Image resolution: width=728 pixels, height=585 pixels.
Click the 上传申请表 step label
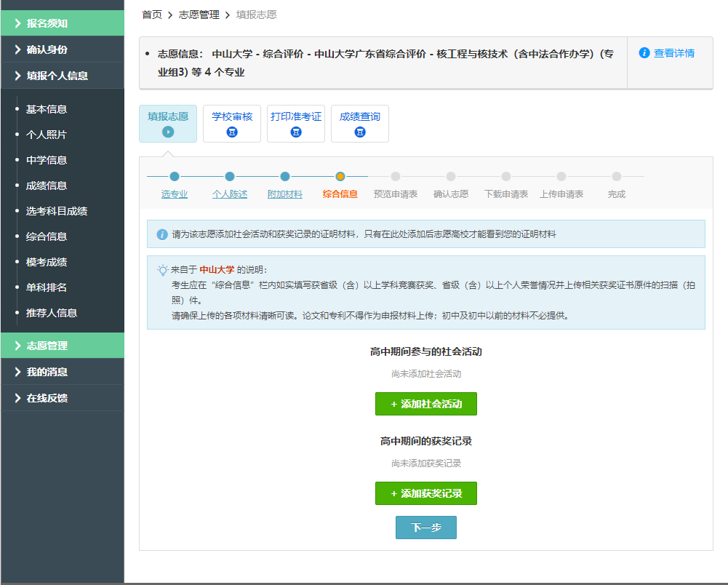pos(561,194)
